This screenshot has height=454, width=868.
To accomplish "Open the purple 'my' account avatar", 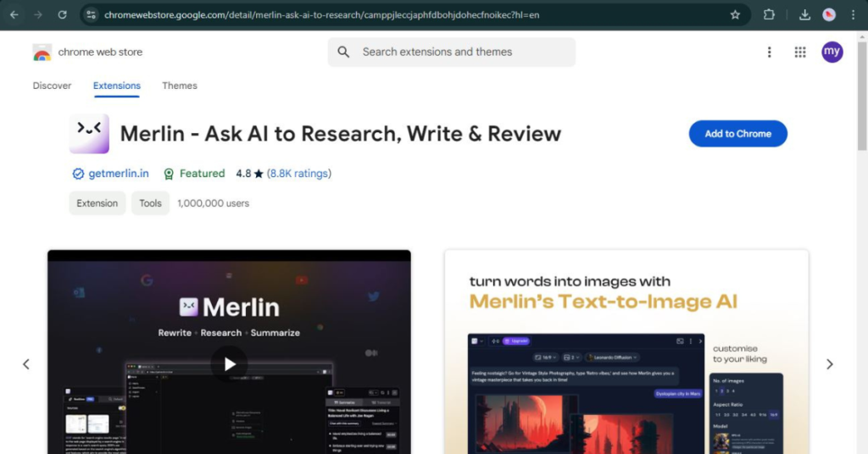I will point(832,52).
